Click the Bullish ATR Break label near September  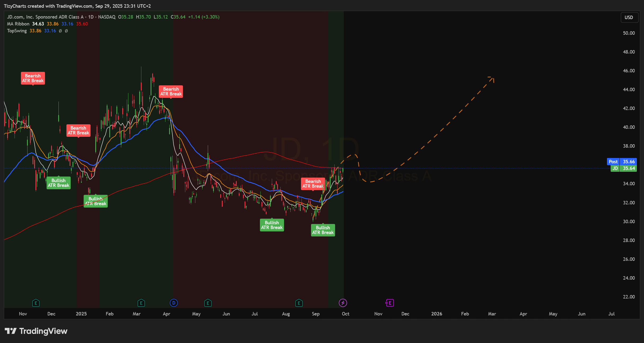pos(323,230)
